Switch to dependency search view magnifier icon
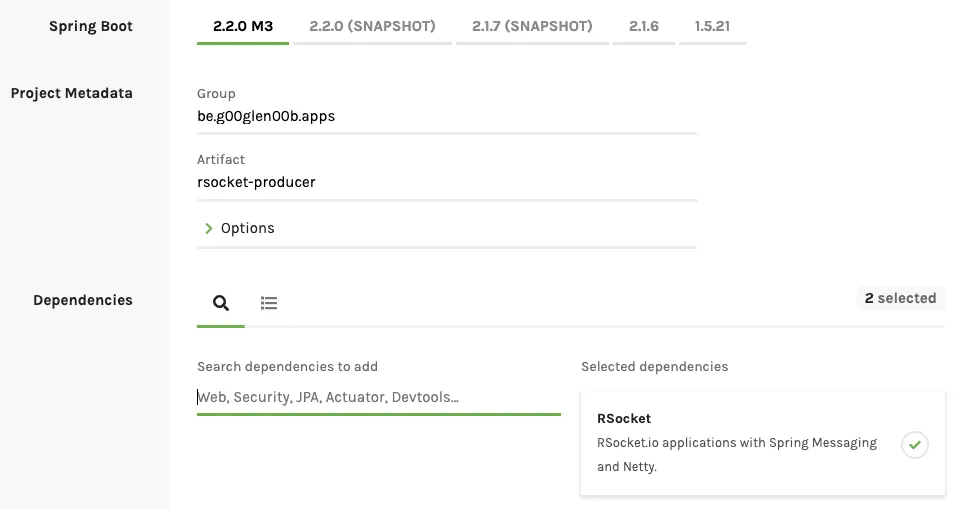Image resolution: width=957 pixels, height=509 pixels. 221,303
